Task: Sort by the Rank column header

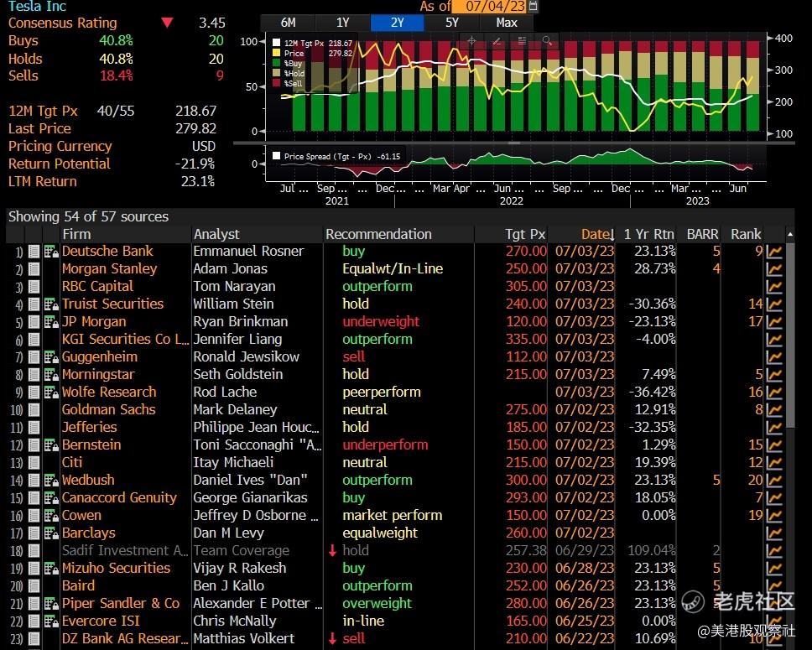Action: pyautogui.click(x=746, y=234)
